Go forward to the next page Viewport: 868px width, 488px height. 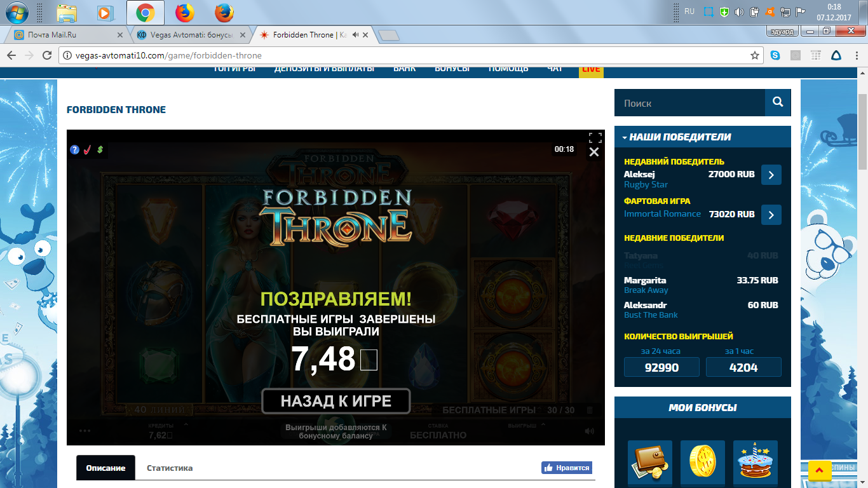(x=29, y=55)
